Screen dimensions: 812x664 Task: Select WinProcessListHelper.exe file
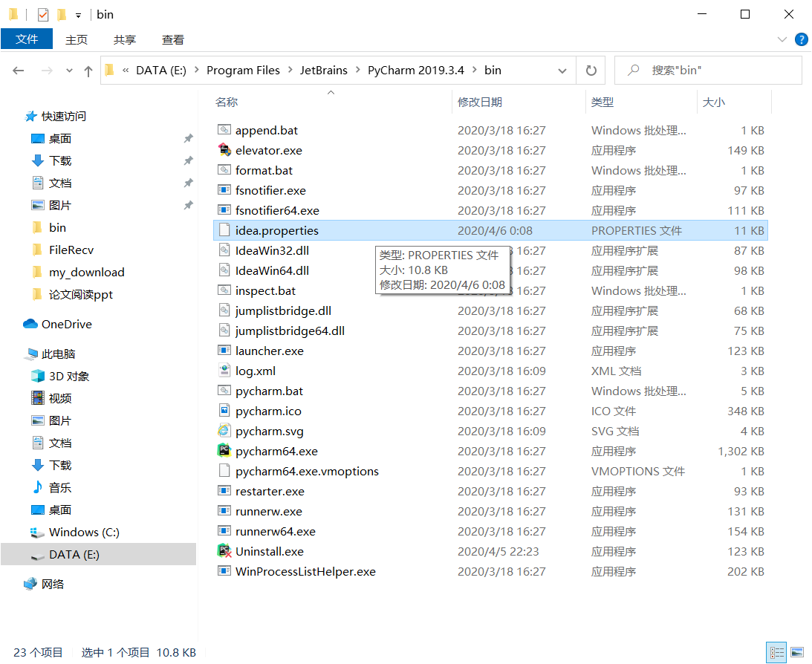click(490, 571)
